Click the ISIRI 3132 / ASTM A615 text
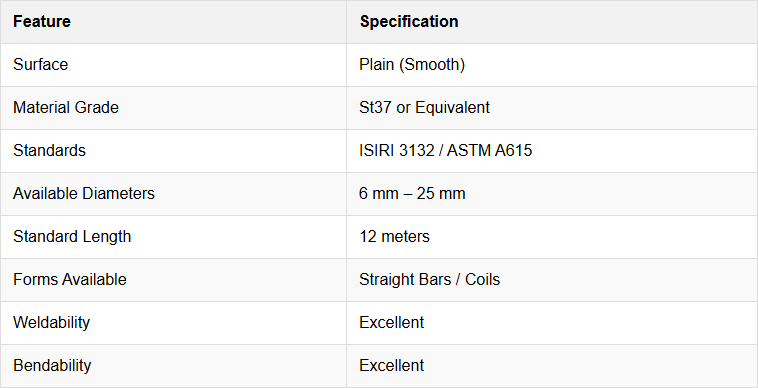This screenshot has height=388, width=758. point(446,150)
